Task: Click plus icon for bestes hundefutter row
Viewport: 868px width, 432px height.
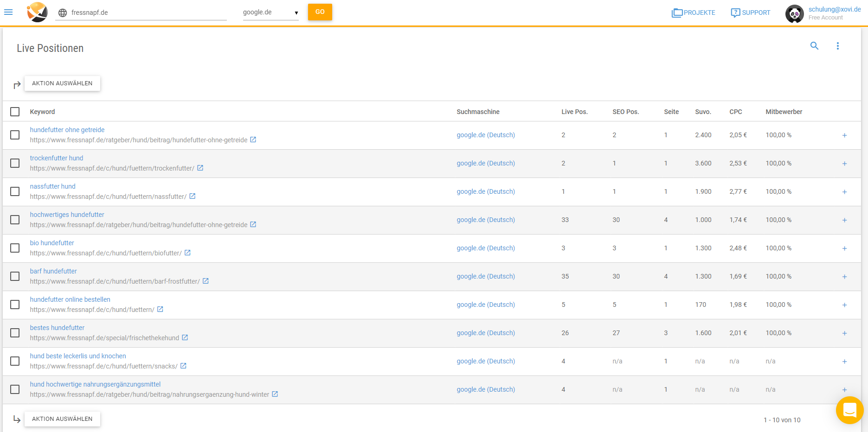Action: tap(845, 333)
